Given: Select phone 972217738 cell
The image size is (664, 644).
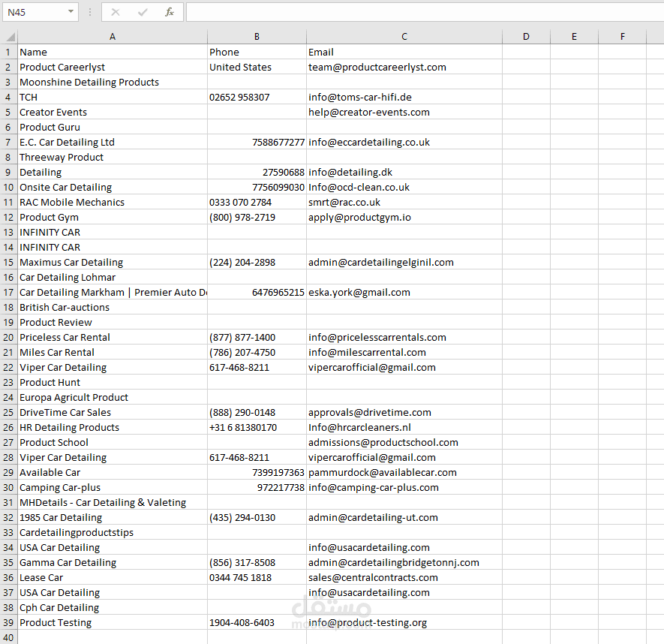Looking at the screenshot, I should pyautogui.click(x=257, y=487).
